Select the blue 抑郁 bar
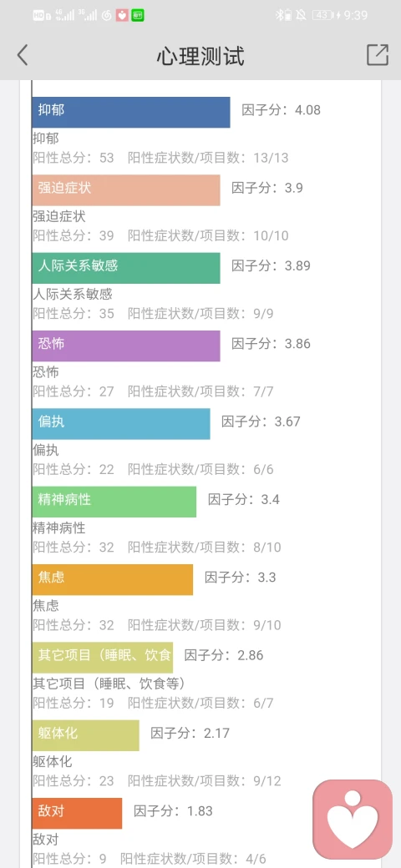The image size is (401, 868). pos(130,113)
